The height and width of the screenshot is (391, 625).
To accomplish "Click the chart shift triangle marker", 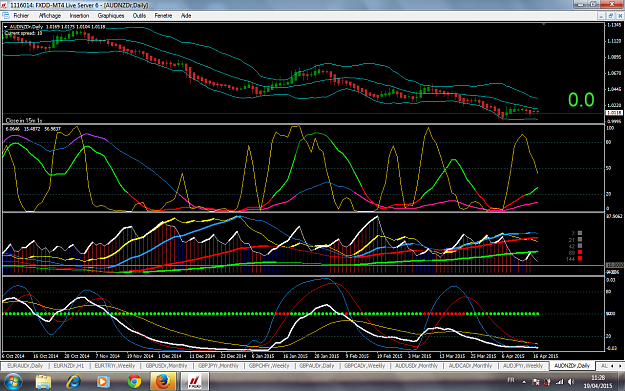I will pyautogui.click(x=543, y=24).
